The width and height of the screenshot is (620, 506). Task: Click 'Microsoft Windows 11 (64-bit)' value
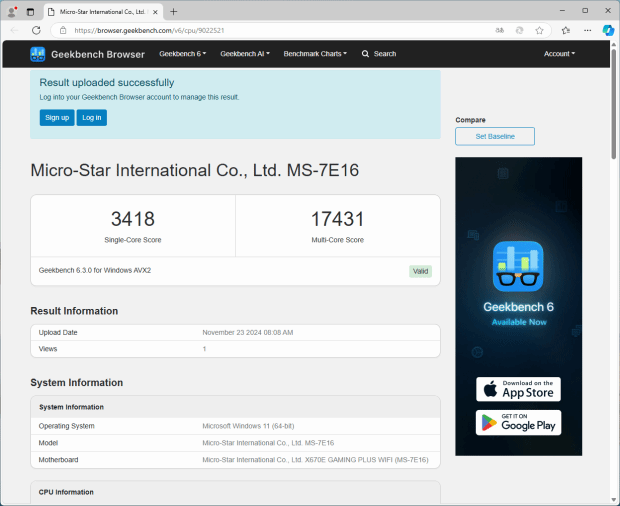point(248,426)
